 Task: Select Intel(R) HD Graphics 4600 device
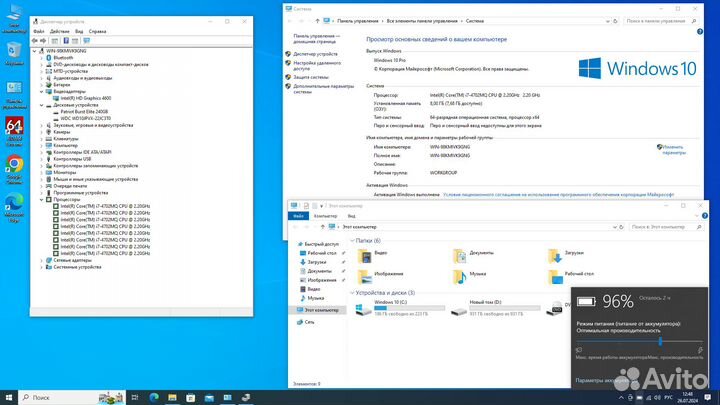(85, 98)
